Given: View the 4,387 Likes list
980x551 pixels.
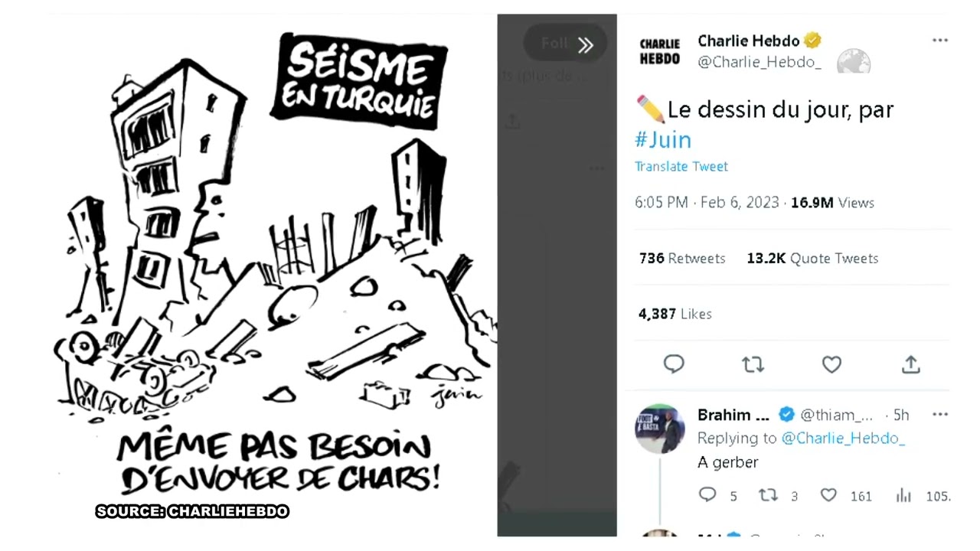Looking at the screenshot, I should pos(675,314).
